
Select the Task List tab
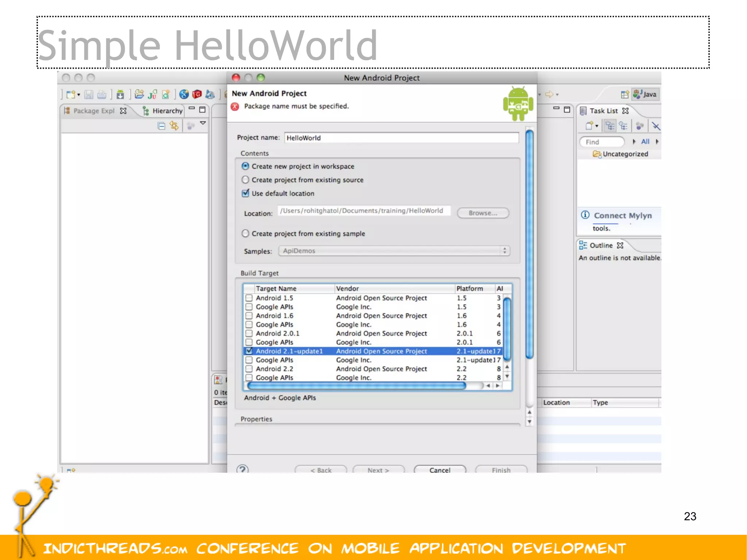click(604, 111)
